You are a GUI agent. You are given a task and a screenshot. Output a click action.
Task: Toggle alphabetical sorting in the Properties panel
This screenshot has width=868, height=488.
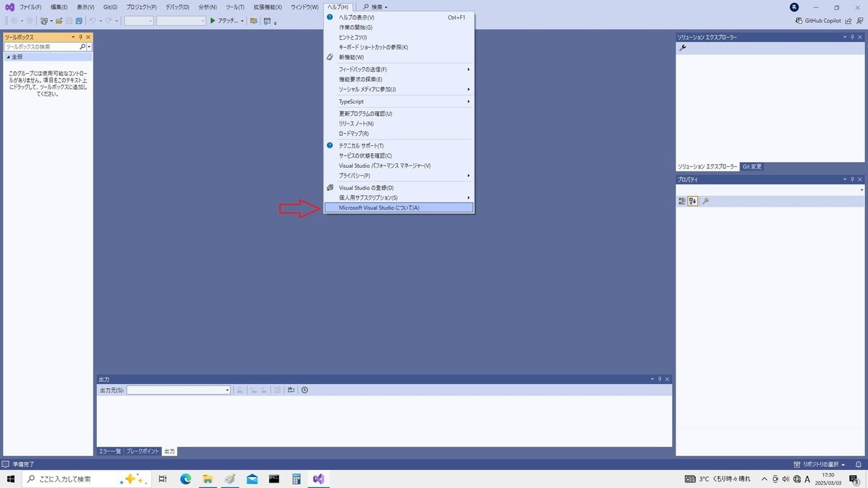click(x=692, y=201)
